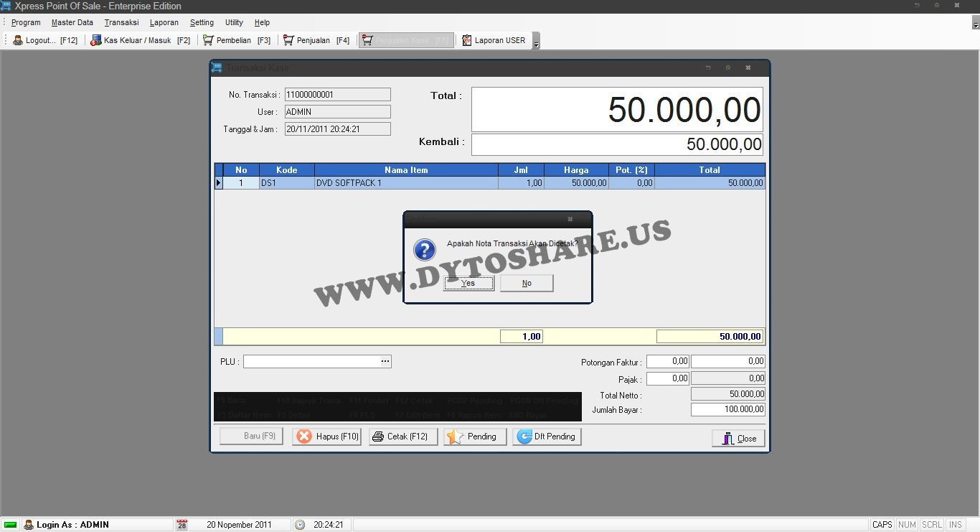This screenshot has height=532, width=980.
Task: Click the Hapus (F10) button
Action: 326,437
